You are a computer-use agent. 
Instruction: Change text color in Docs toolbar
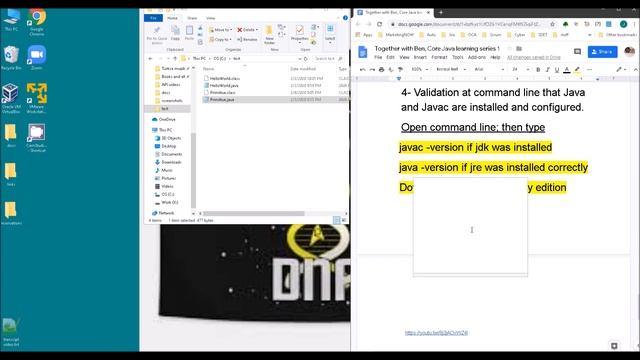(567, 70)
